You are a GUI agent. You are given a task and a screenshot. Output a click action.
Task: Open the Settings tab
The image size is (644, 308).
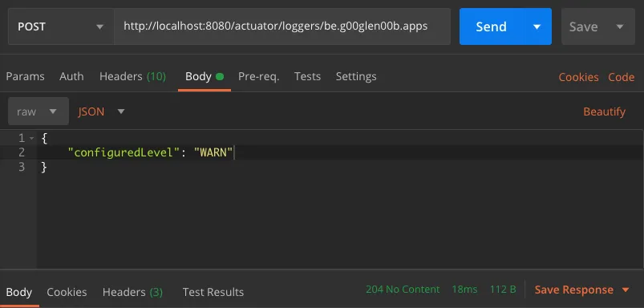pyautogui.click(x=356, y=76)
